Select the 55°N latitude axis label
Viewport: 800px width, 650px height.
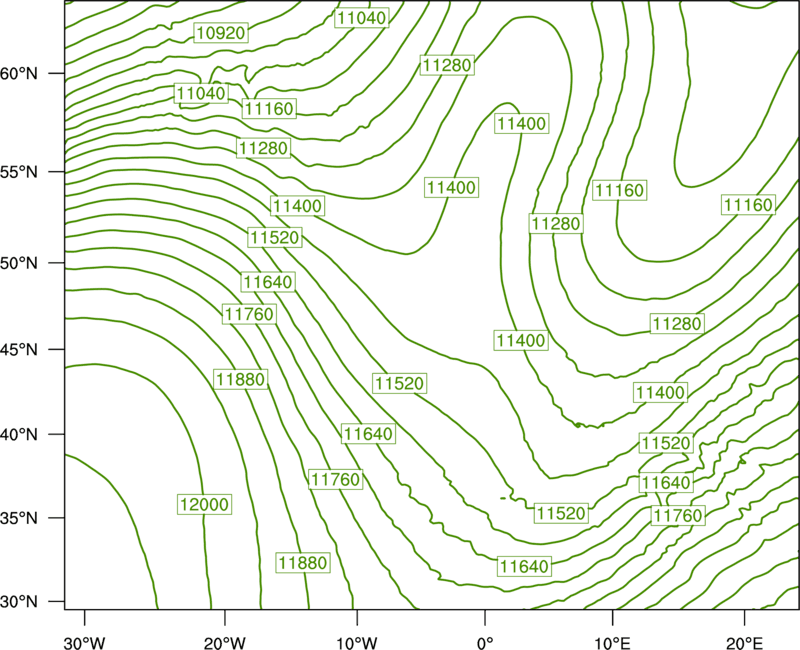(x=19, y=172)
